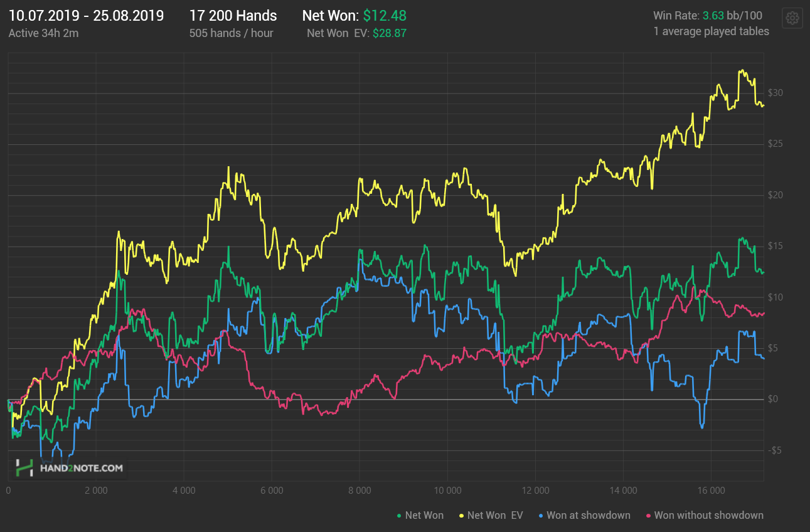Click the $10 y-axis label
Viewport: 810px width, 532px height.
pyautogui.click(x=775, y=297)
